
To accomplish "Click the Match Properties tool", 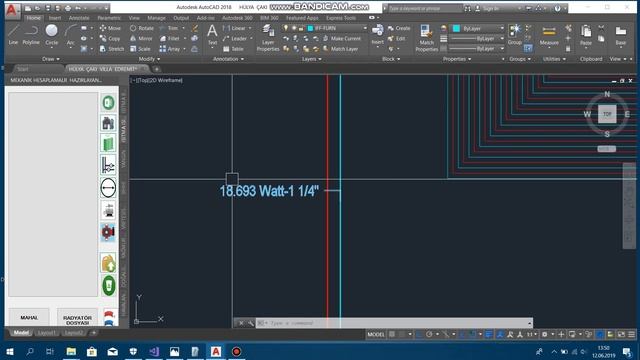I will 427,38.
